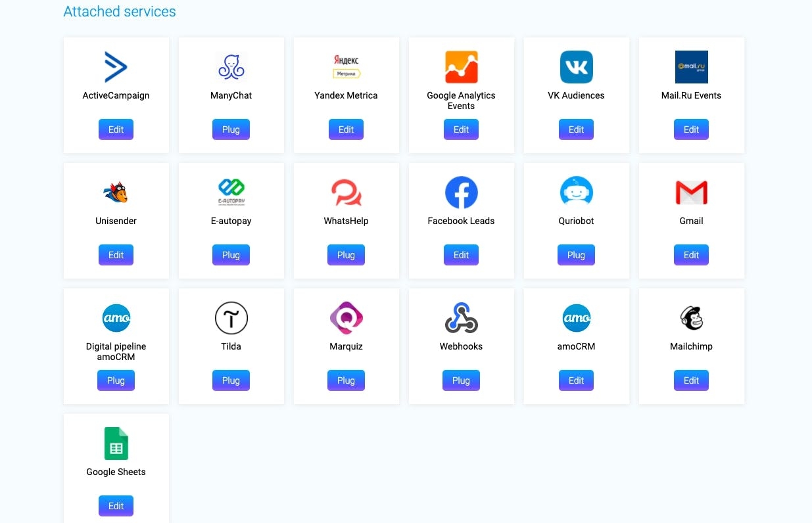Edit the VK Audiences service
The width and height of the screenshot is (812, 523).
coord(576,129)
